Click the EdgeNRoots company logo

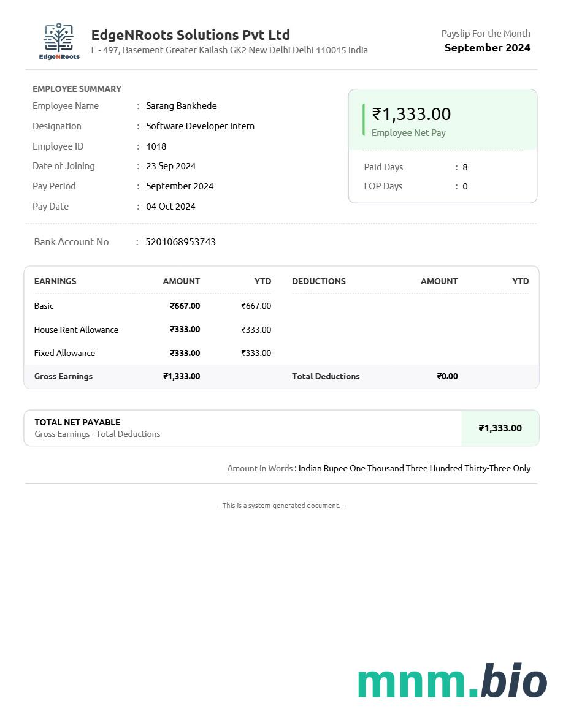59,41
